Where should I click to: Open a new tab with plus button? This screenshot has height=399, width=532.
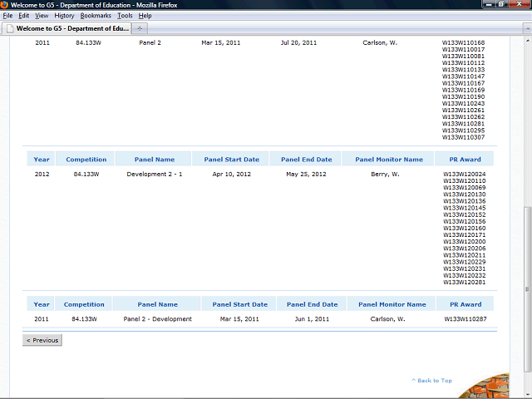[139, 27]
